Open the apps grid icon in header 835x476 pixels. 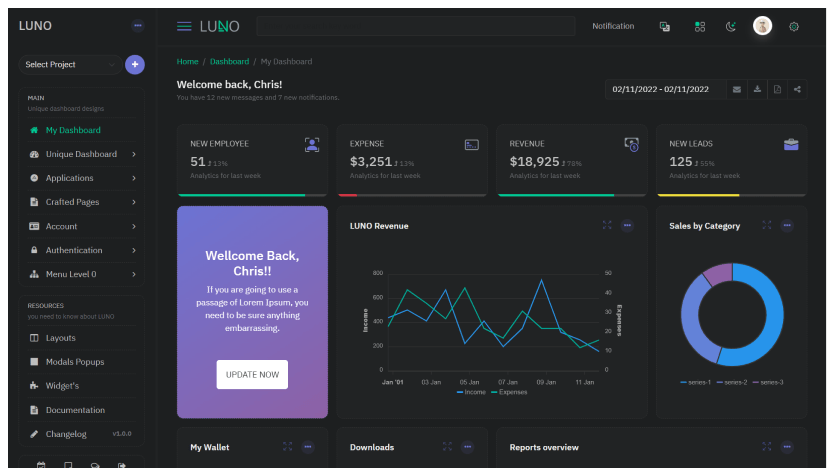point(700,26)
